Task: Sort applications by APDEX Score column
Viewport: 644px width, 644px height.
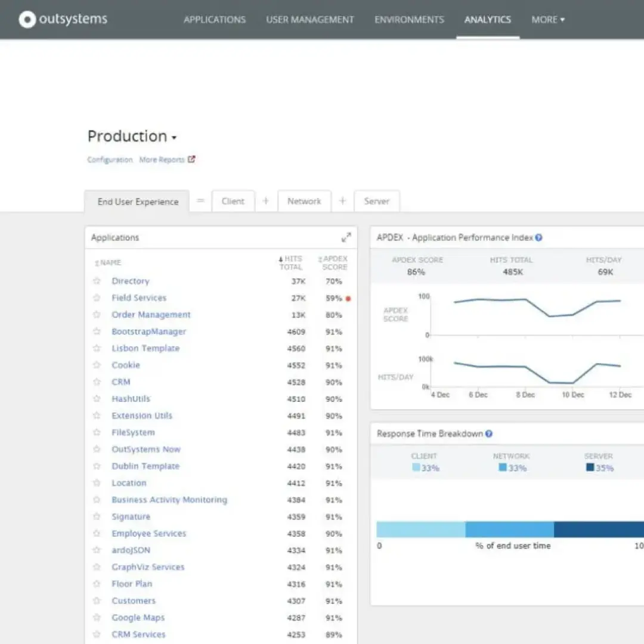Action: click(333, 263)
